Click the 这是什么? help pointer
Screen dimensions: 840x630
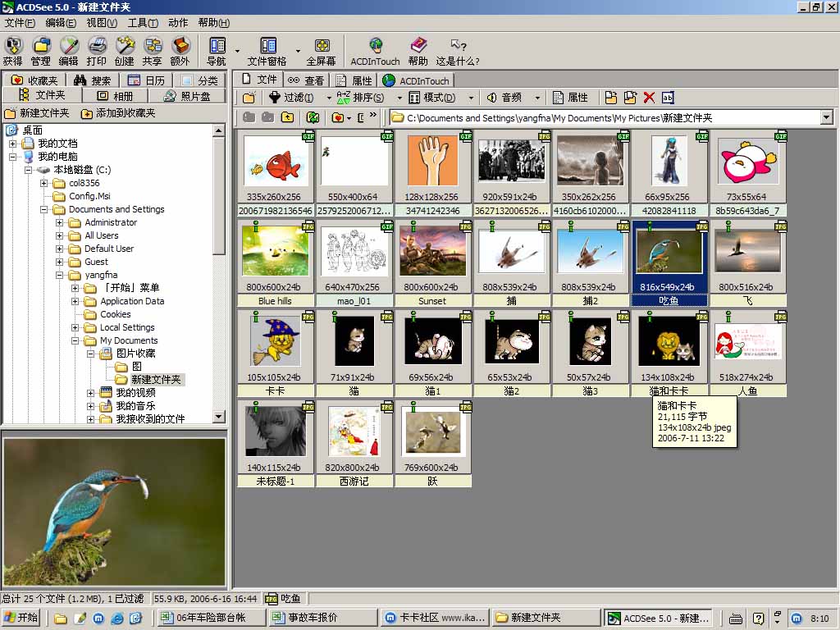[458, 50]
